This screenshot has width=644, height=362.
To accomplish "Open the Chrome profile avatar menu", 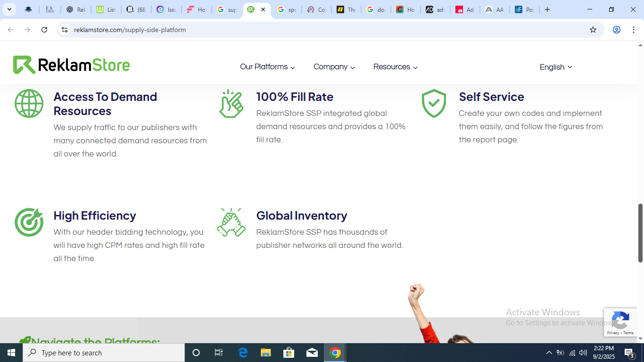I will click(616, 30).
